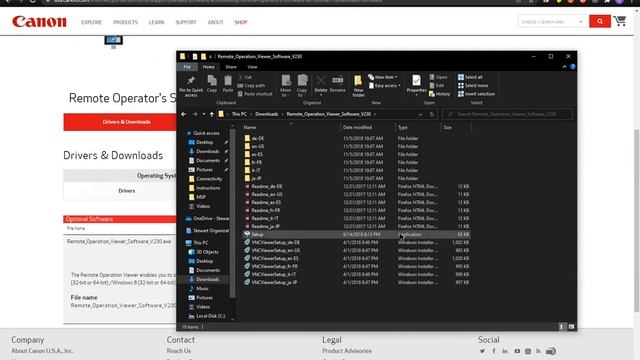Open the New item dropdown
Image resolution: width=640 pixels, height=360 pixels.
point(382,77)
